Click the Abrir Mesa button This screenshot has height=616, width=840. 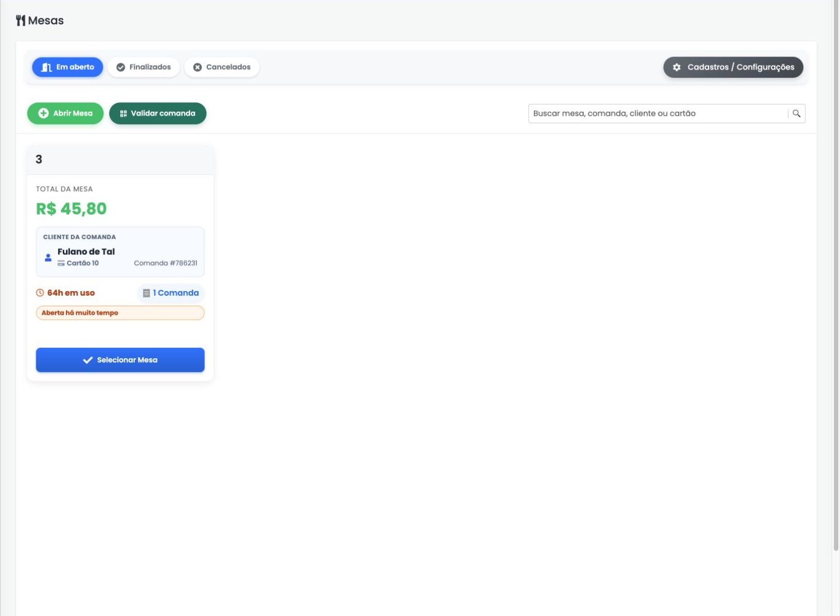tap(65, 113)
